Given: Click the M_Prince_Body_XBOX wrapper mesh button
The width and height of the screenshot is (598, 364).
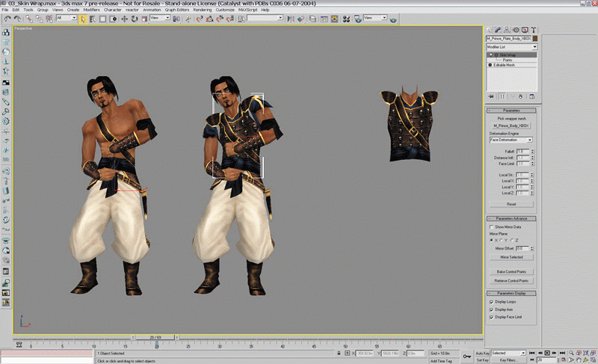Looking at the screenshot, I should 511,126.
